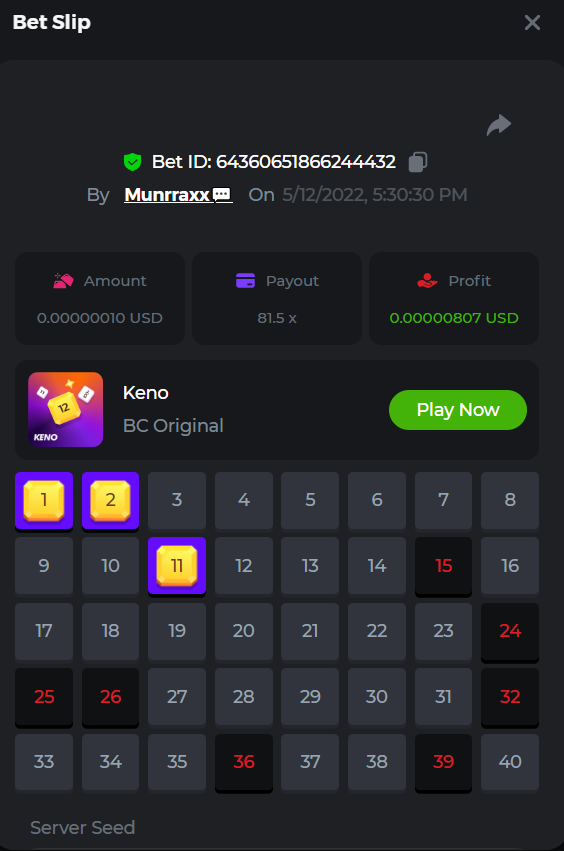
Task: Open the Munrraxx user profile link
Action: tap(167, 194)
